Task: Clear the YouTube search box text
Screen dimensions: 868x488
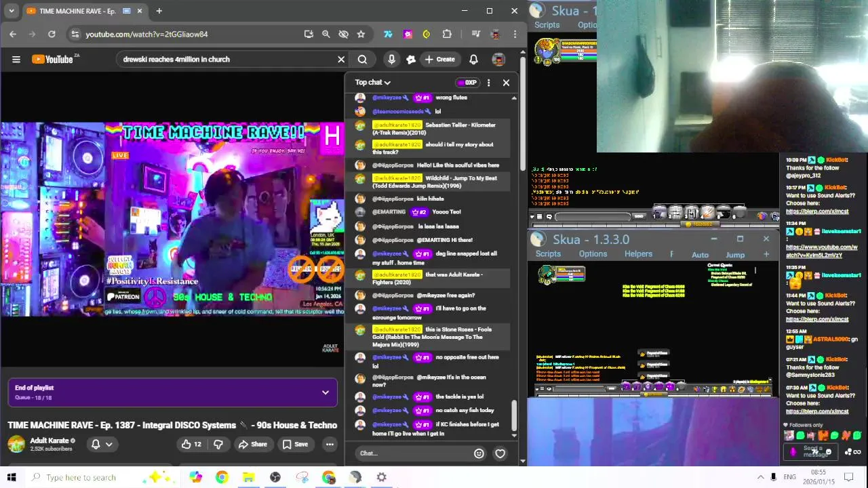Action: tap(341, 59)
